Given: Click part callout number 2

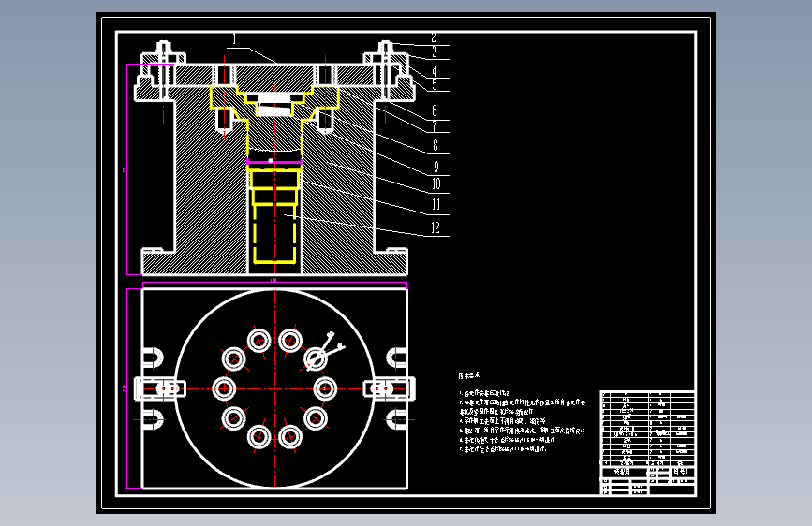Looking at the screenshot, I should pyautogui.click(x=434, y=37).
